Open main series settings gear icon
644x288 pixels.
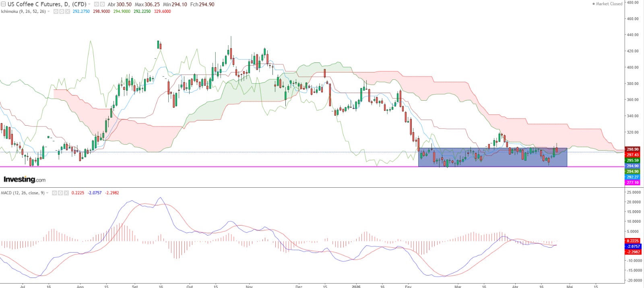103,4
